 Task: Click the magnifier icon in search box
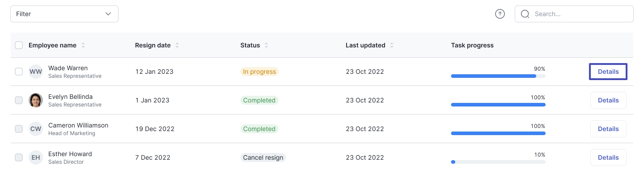coord(525,14)
